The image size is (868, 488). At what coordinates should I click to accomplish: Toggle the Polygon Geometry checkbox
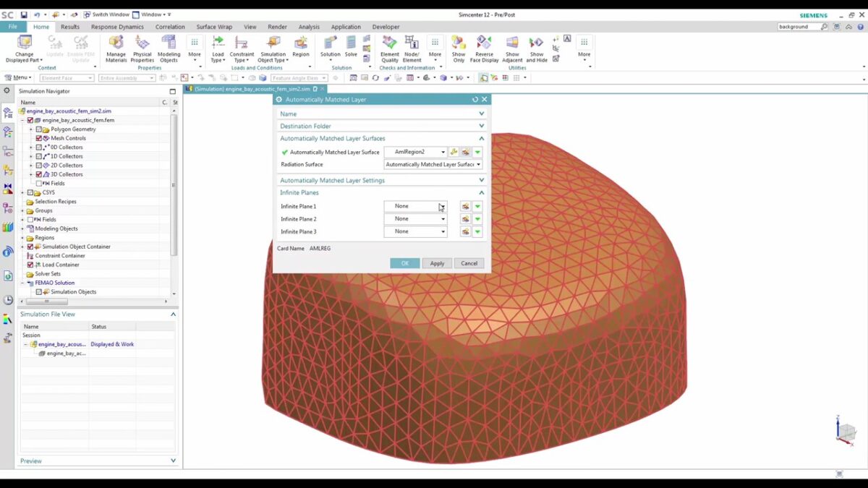(x=39, y=129)
